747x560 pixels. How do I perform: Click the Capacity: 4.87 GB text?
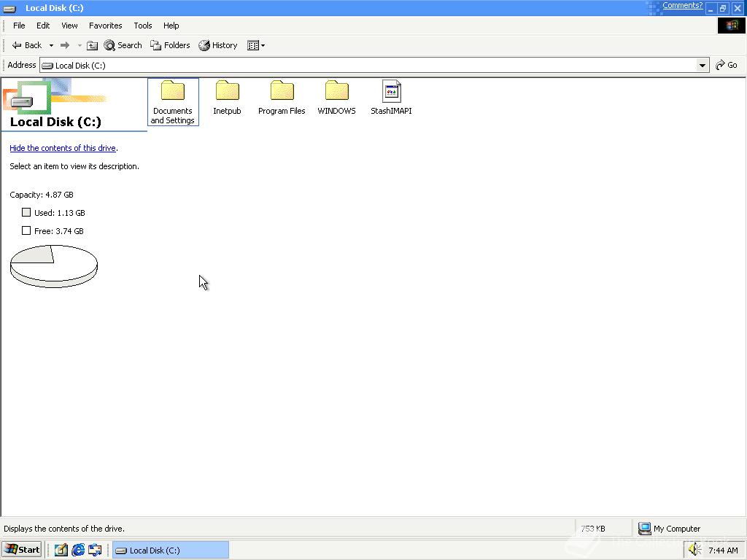42,195
